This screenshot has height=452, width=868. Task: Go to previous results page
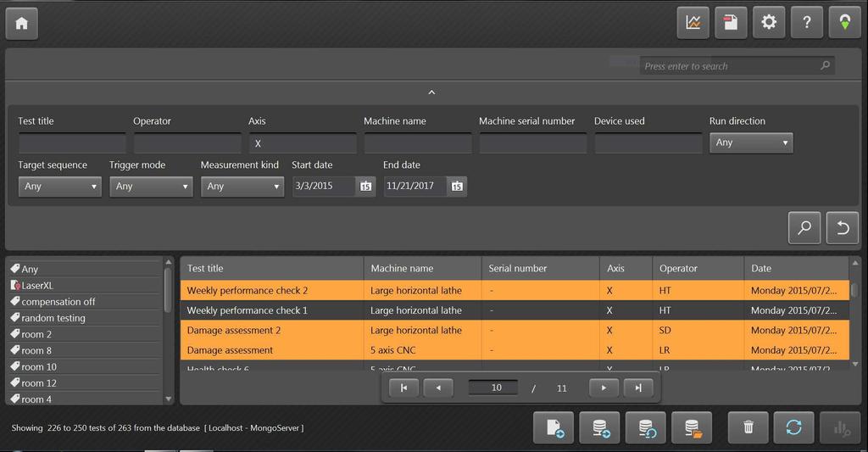point(438,388)
